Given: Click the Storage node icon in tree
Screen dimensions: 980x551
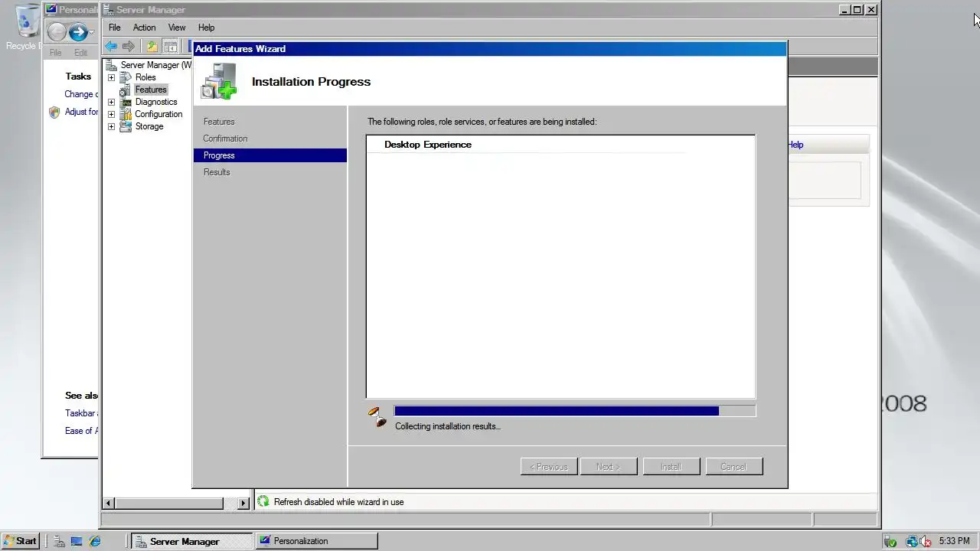Looking at the screenshot, I should (x=126, y=126).
